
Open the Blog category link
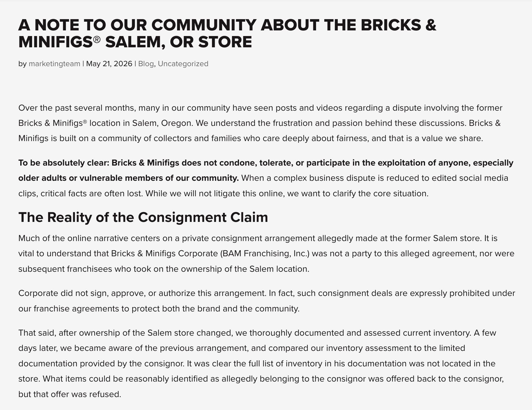pos(146,64)
